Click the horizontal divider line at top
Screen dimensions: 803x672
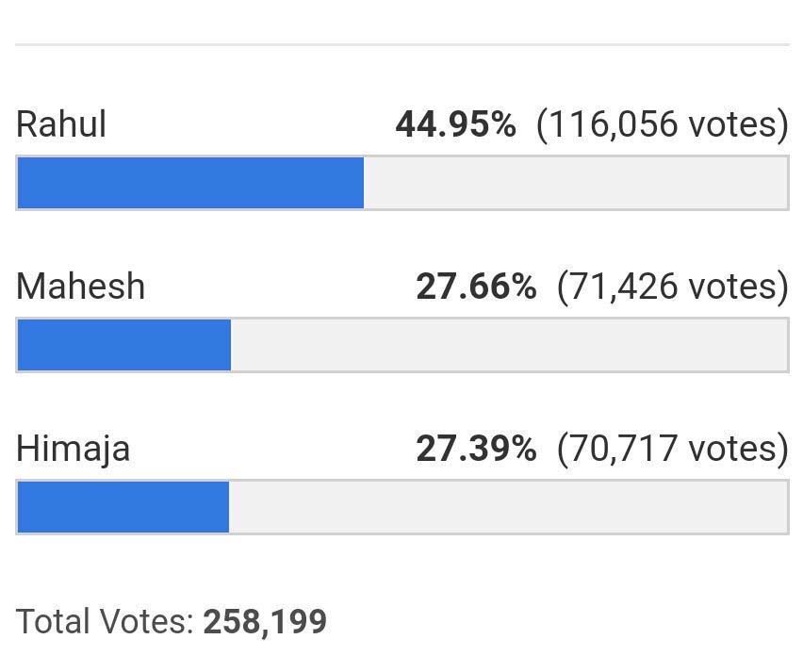coord(402,44)
